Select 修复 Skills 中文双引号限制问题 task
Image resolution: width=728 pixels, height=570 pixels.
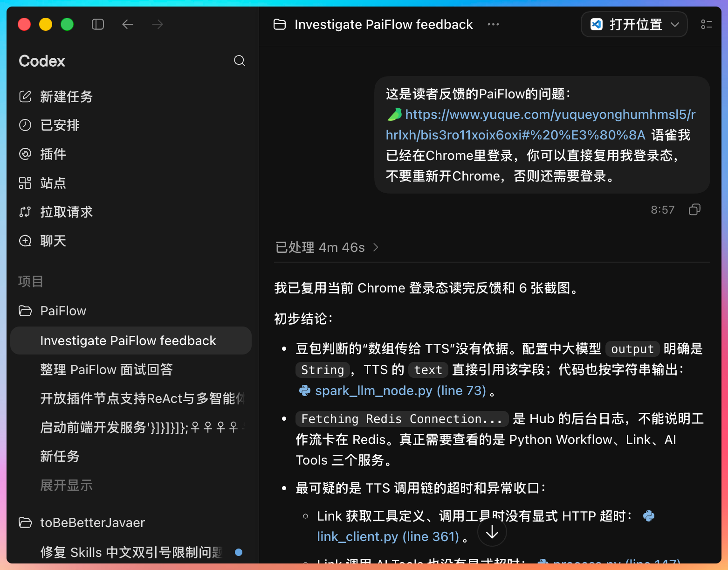pyautogui.click(x=131, y=552)
